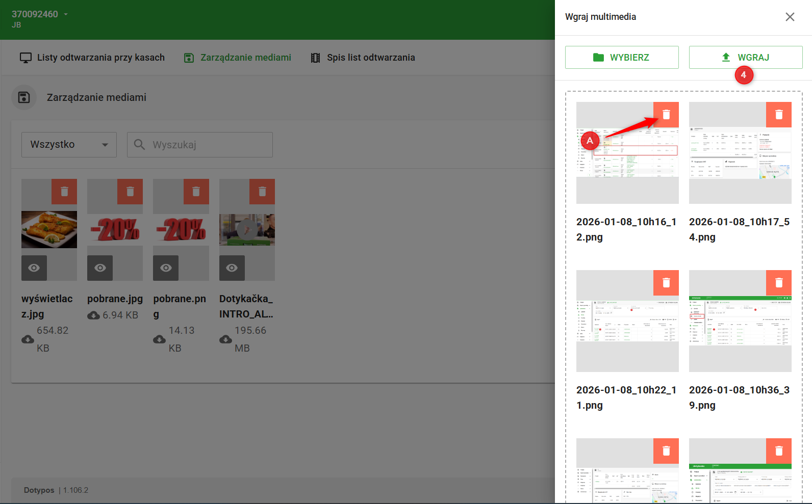This screenshot has width=812, height=504.
Task: Go to Zarządzanie mediami tab
Action: click(x=238, y=58)
